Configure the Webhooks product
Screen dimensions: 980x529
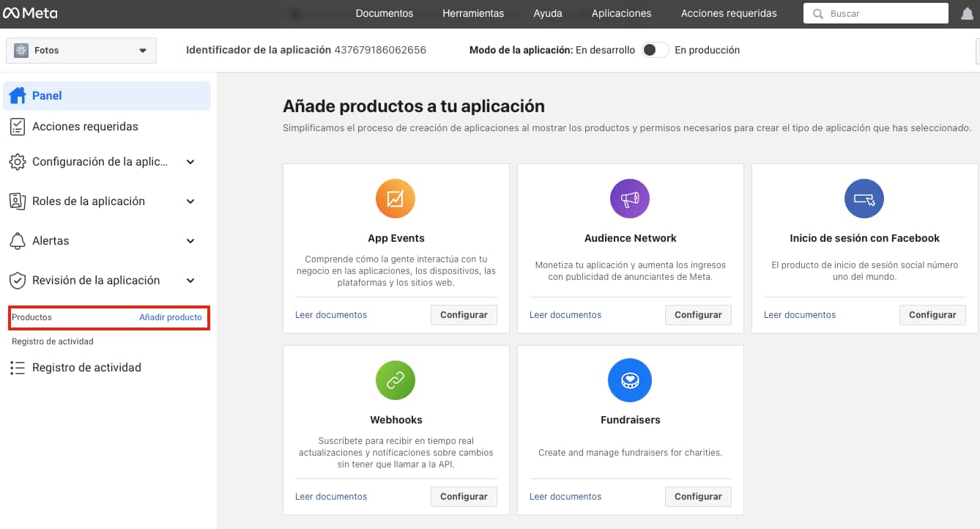tap(464, 497)
